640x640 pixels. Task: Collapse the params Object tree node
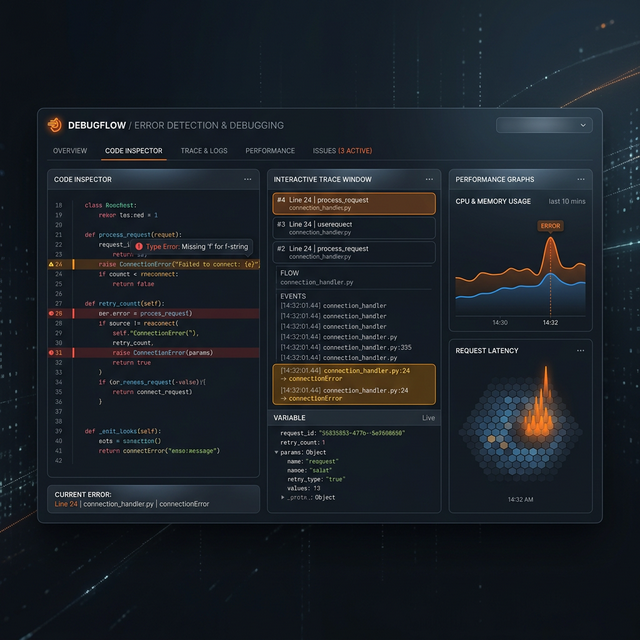pyautogui.click(x=277, y=452)
